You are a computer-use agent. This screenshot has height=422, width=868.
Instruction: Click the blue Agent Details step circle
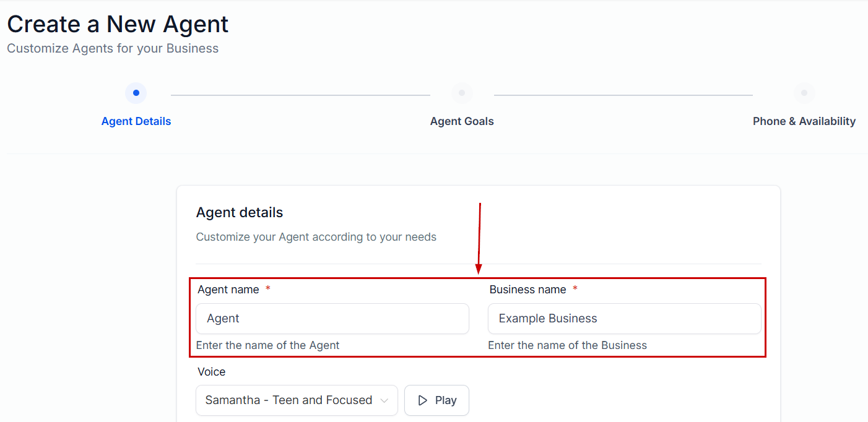tap(136, 93)
